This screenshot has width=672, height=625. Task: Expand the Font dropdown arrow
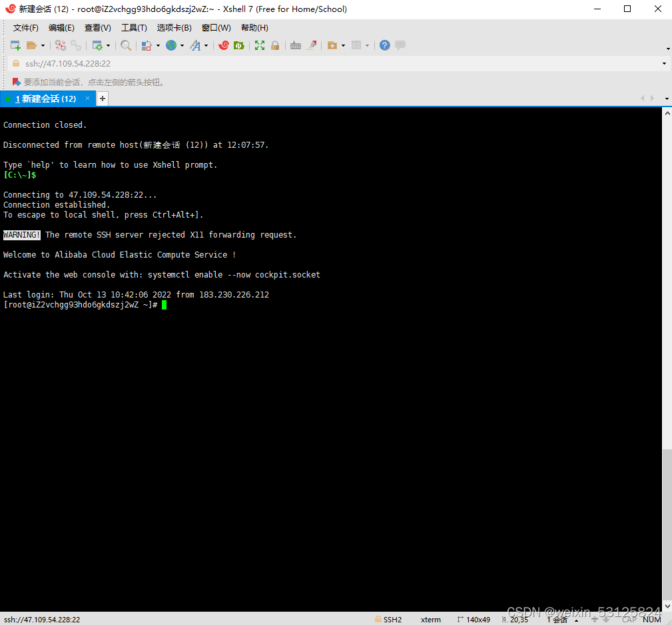click(x=206, y=45)
